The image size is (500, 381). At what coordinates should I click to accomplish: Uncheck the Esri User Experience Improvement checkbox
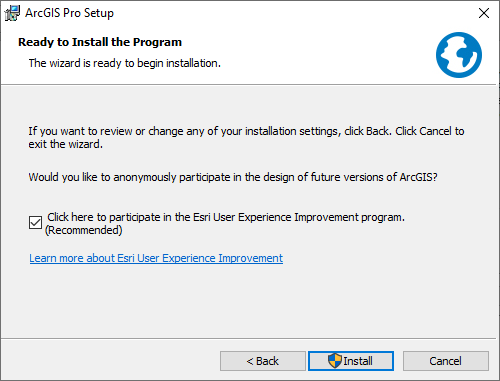(35, 223)
